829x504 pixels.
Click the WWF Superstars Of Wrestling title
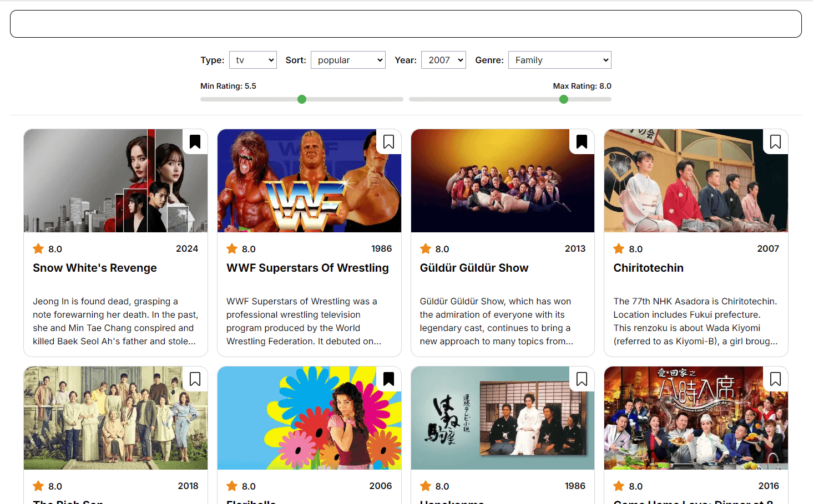[307, 268]
